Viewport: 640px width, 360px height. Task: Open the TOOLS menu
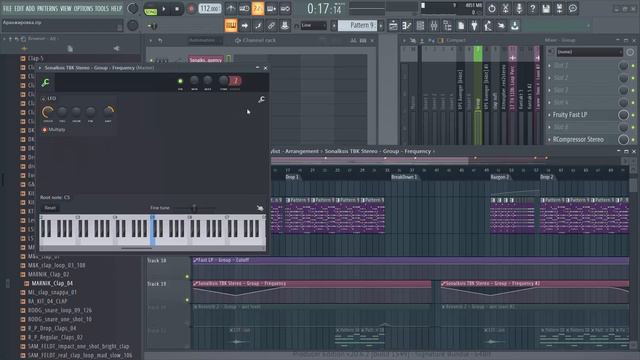coord(102,8)
